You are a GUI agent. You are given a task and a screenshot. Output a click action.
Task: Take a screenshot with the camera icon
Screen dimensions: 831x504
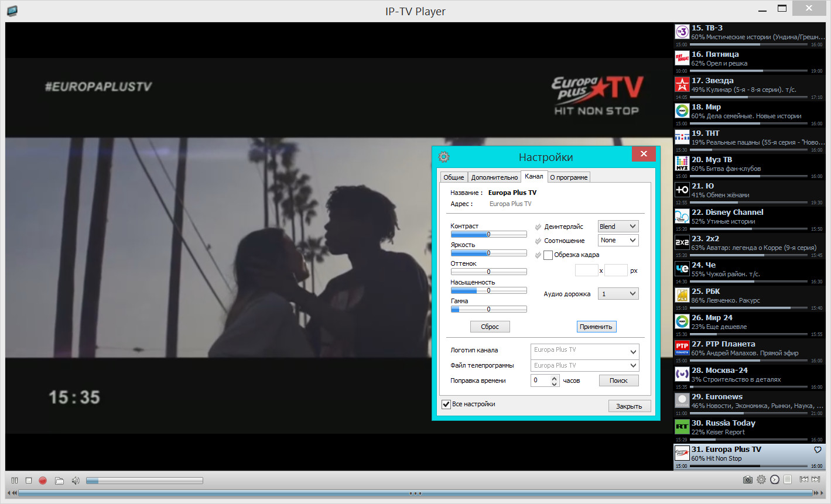click(747, 479)
